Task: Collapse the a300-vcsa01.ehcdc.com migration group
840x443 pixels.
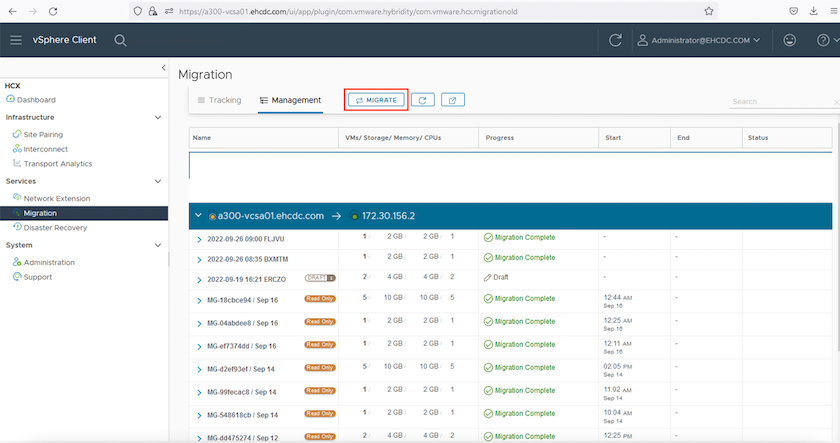Action: 199,216
